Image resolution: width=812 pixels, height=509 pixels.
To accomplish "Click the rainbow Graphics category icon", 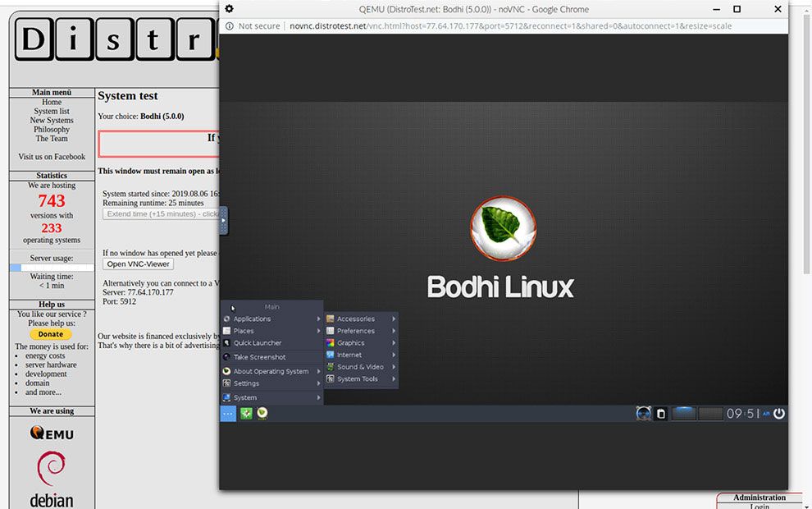I will pyautogui.click(x=331, y=342).
